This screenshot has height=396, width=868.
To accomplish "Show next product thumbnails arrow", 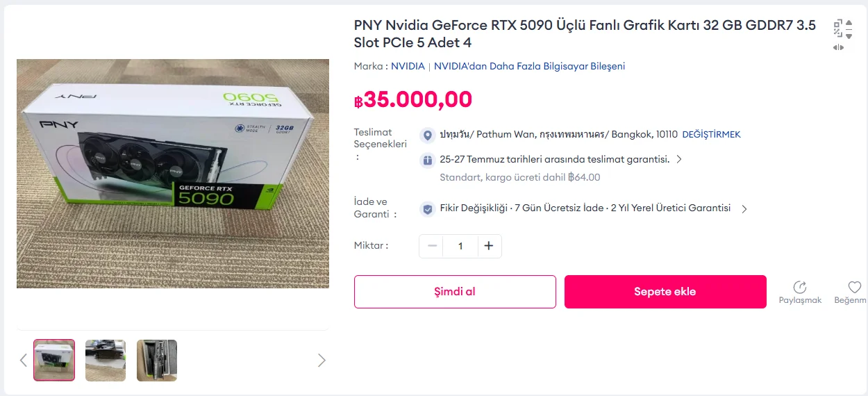I will pos(322,360).
